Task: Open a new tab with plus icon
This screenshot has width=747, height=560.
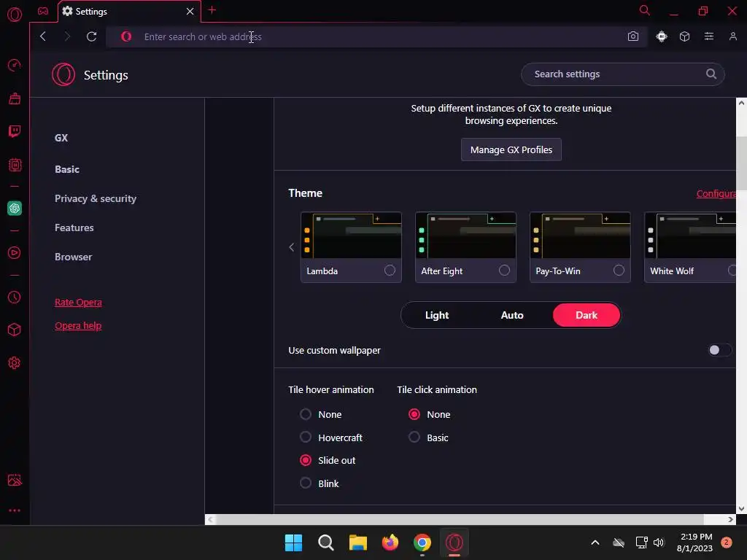Action: point(212,10)
